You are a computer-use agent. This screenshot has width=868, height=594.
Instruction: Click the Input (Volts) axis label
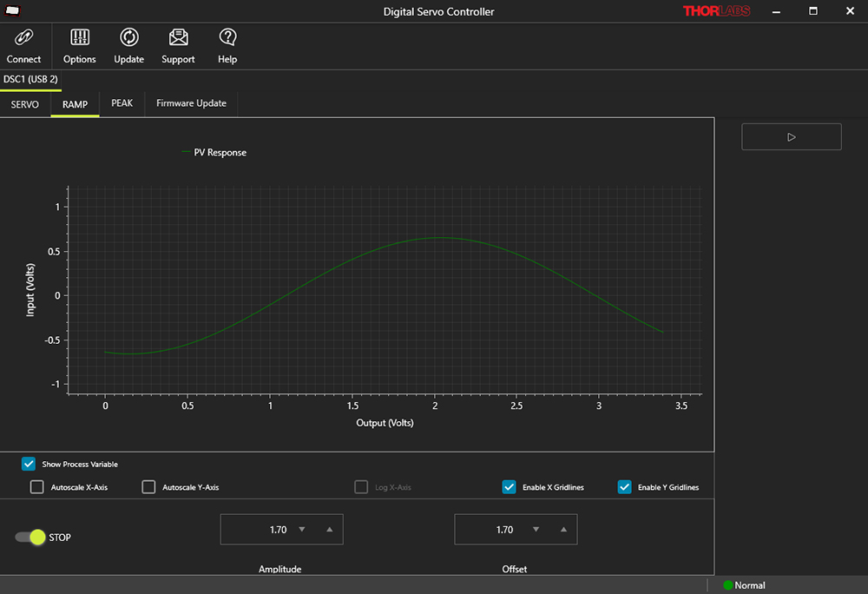pos(30,289)
